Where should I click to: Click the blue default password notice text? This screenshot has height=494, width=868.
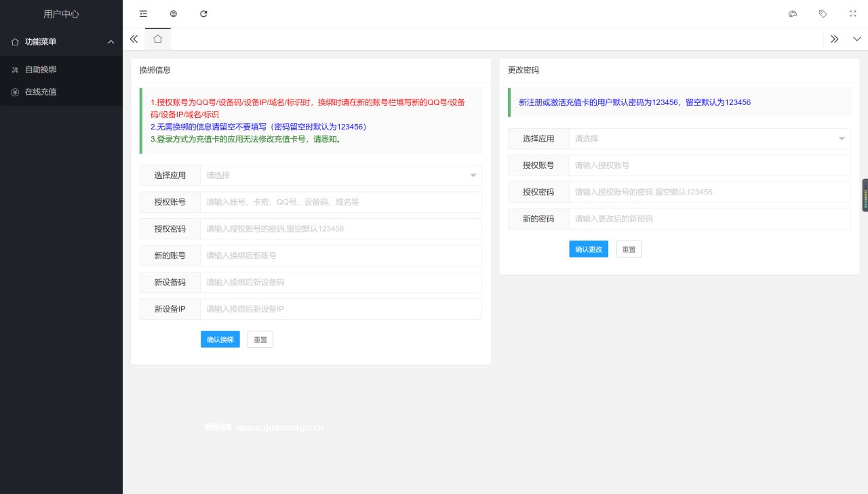click(x=635, y=102)
